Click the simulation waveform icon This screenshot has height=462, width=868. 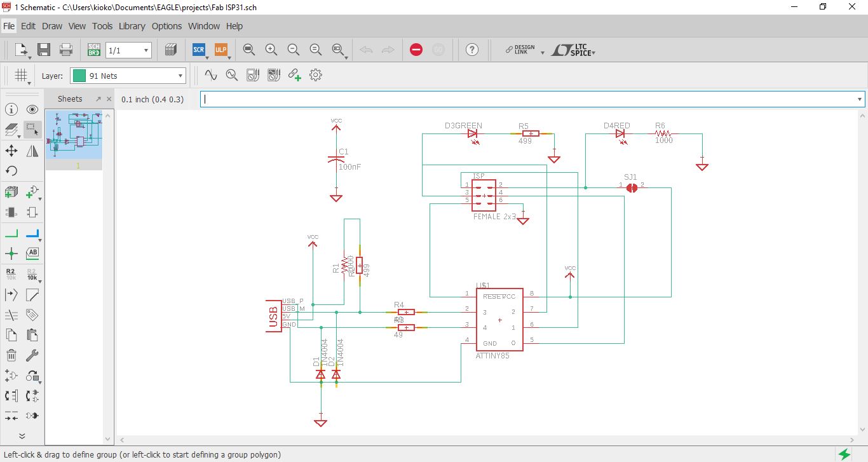pos(211,75)
